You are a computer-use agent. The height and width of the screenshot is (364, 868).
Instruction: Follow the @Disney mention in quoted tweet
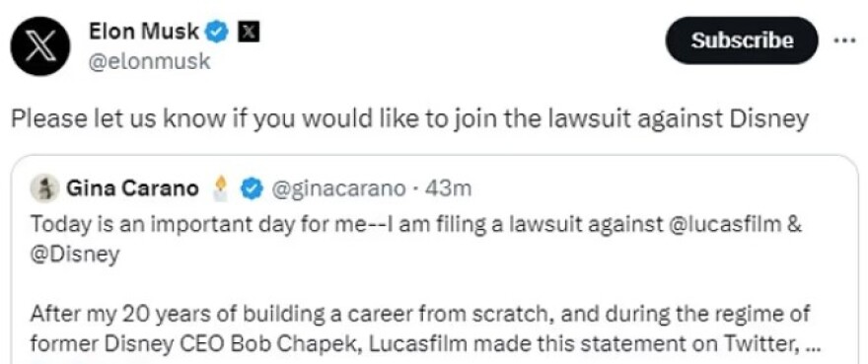[x=75, y=255]
